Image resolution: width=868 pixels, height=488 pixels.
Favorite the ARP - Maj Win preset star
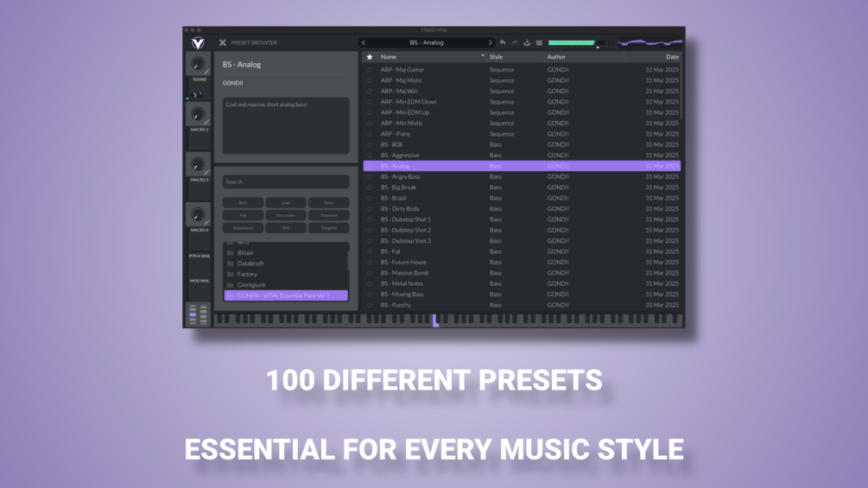370,92
